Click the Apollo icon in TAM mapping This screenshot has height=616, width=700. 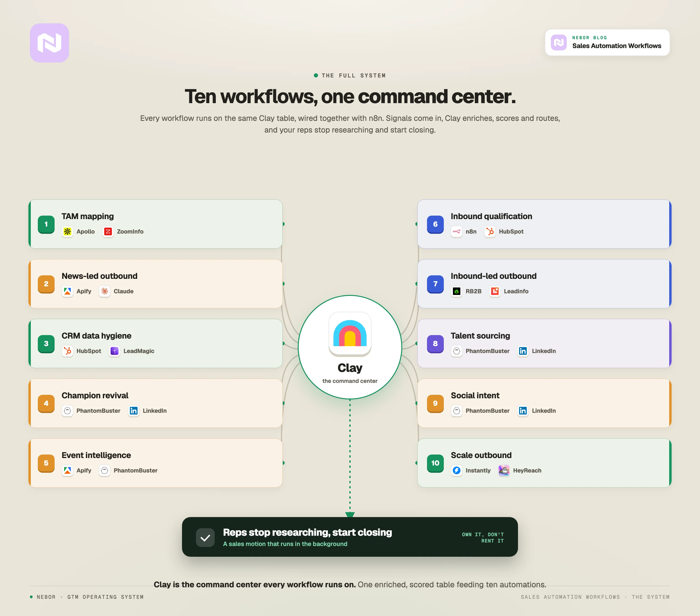click(x=67, y=232)
